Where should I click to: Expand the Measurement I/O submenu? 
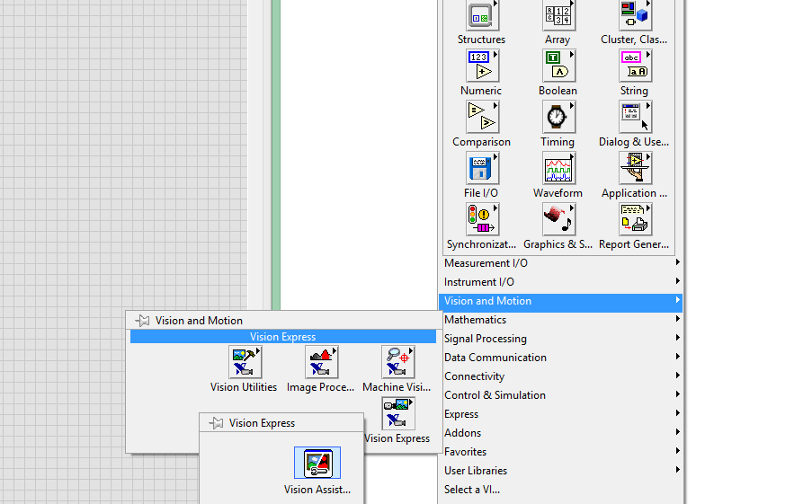[x=560, y=263]
